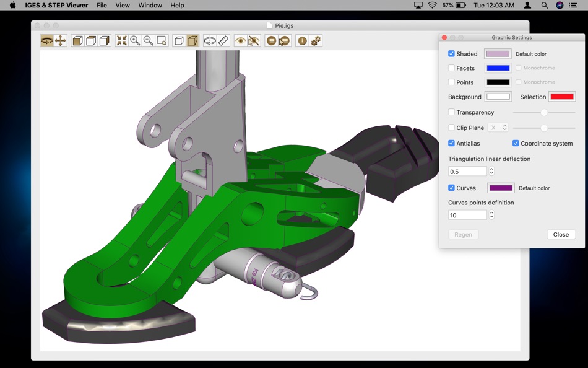588x368 pixels.
Task: Open the Help menu
Action: 178,5
